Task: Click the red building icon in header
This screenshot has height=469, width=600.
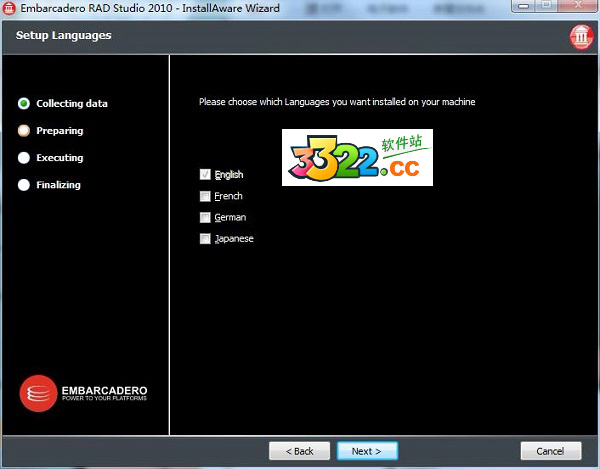Action: (x=582, y=37)
